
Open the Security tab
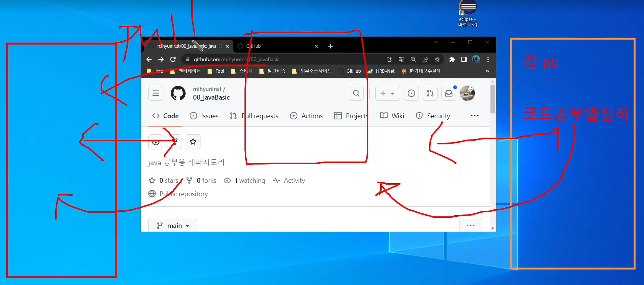coord(433,116)
